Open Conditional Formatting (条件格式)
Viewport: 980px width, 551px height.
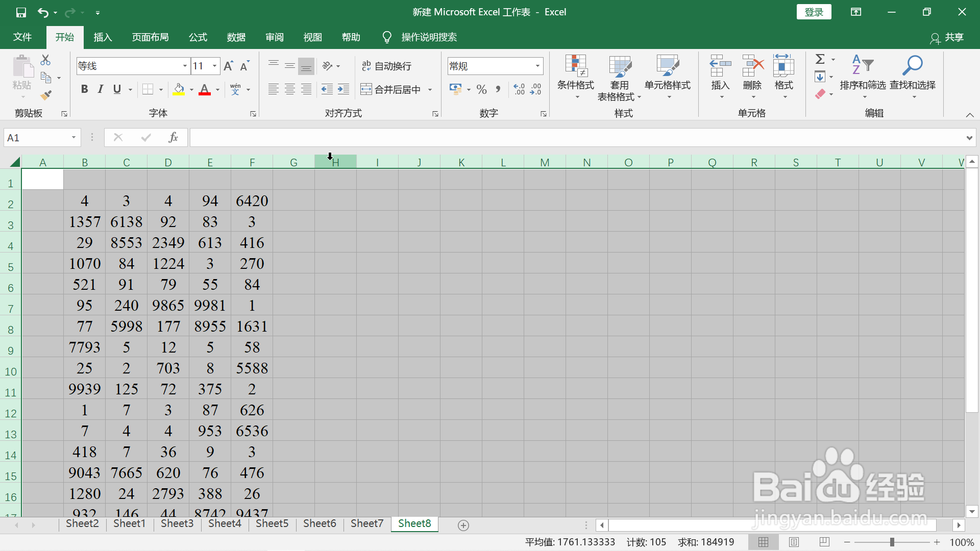pyautogui.click(x=575, y=77)
